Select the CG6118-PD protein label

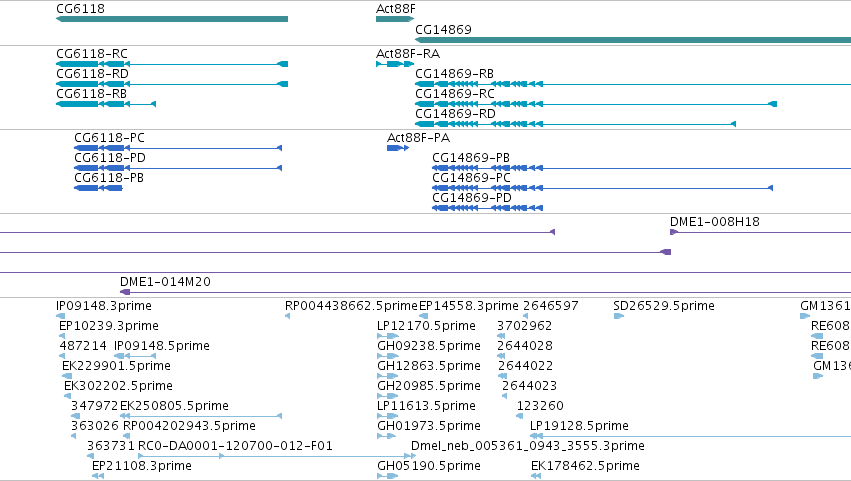point(110,158)
